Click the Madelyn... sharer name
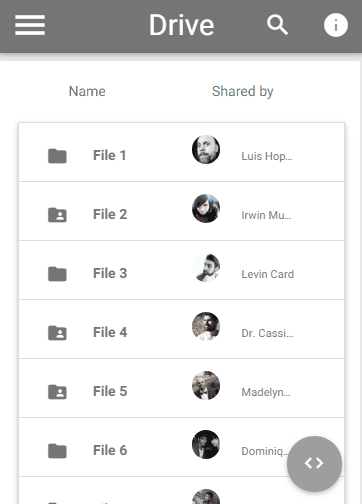 (266, 392)
